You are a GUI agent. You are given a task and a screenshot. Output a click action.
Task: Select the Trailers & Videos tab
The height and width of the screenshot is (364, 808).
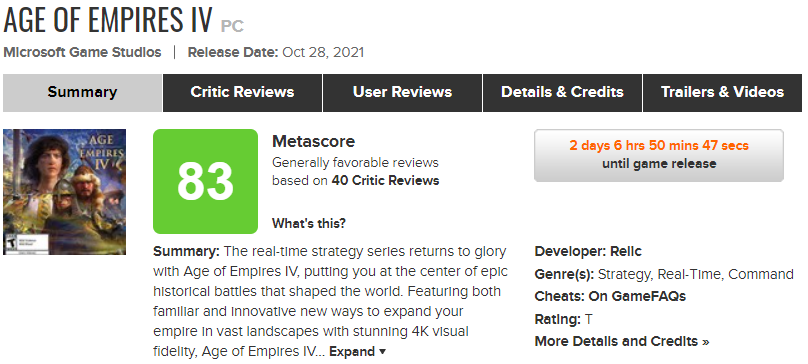(722, 93)
